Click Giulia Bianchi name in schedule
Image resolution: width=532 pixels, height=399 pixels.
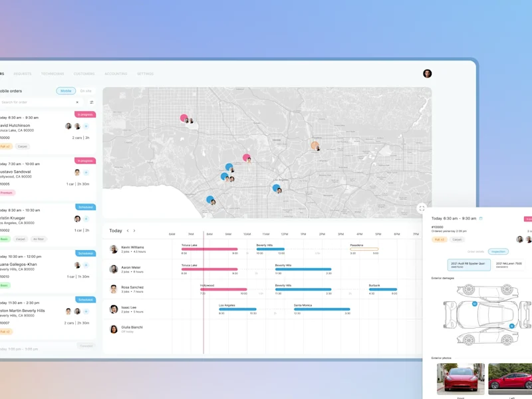tap(132, 327)
